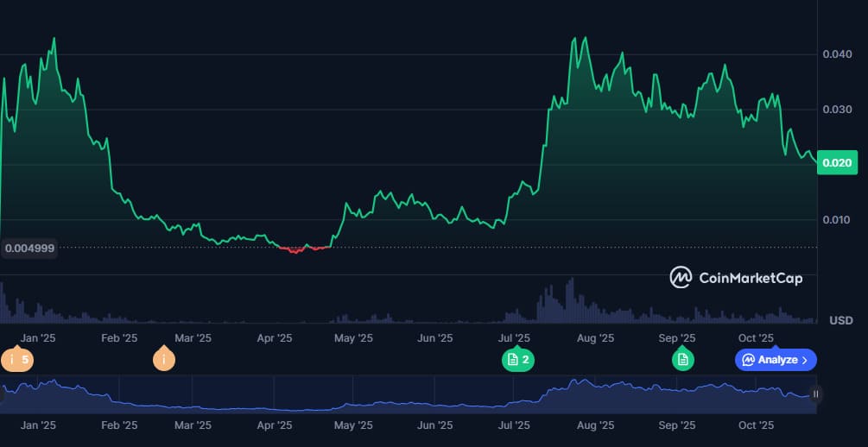This screenshot has height=447, width=868.
Task: Click the 0.010 price axis label
Action: point(836,219)
